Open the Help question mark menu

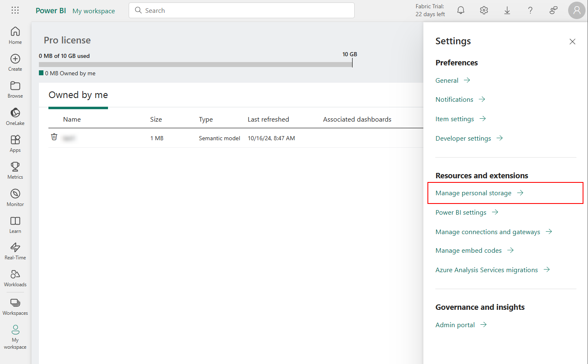[x=530, y=10]
